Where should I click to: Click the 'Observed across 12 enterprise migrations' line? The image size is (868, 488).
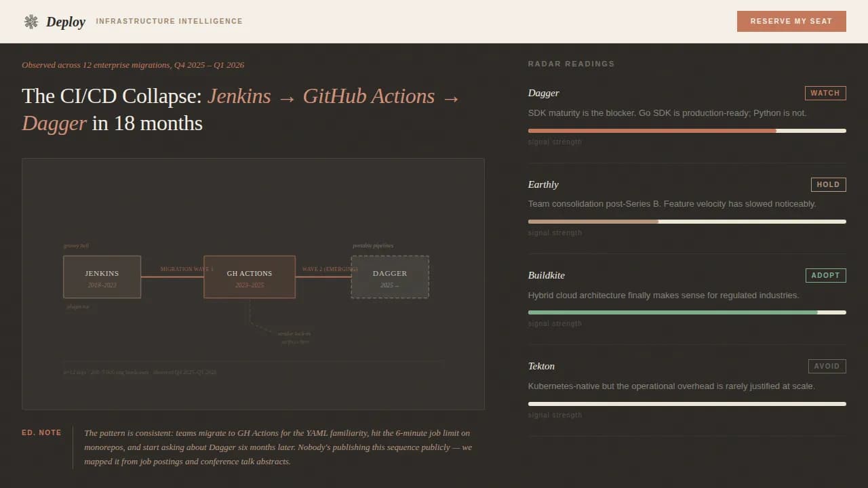pos(133,65)
